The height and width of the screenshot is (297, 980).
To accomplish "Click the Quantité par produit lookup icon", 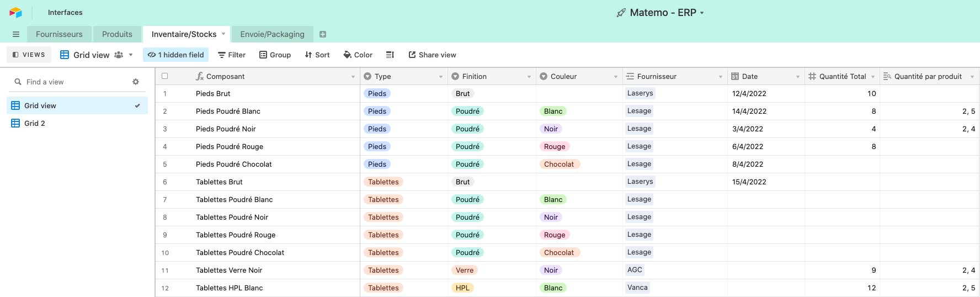I will tap(887, 76).
